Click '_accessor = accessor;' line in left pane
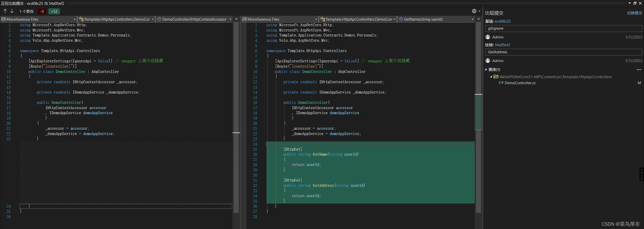This screenshot has height=229, width=644. coord(67,128)
